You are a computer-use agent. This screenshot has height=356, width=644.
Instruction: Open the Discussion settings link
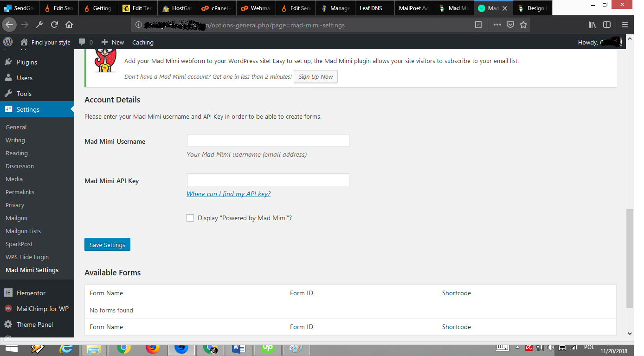coord(19,166)
